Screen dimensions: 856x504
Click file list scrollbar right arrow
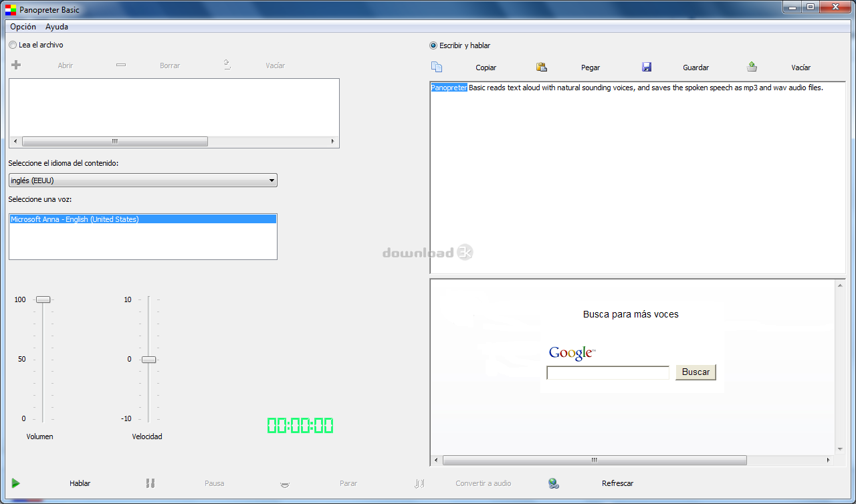[x=332, y=142]
